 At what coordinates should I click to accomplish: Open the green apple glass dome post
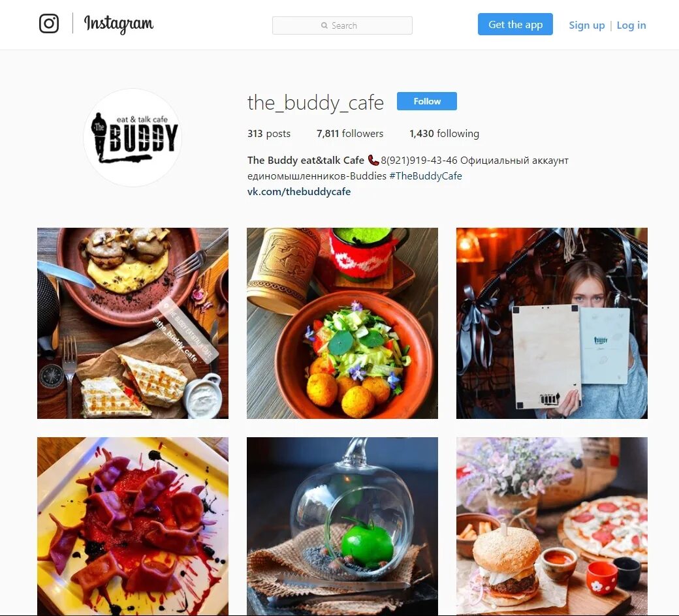coord(342,527)
